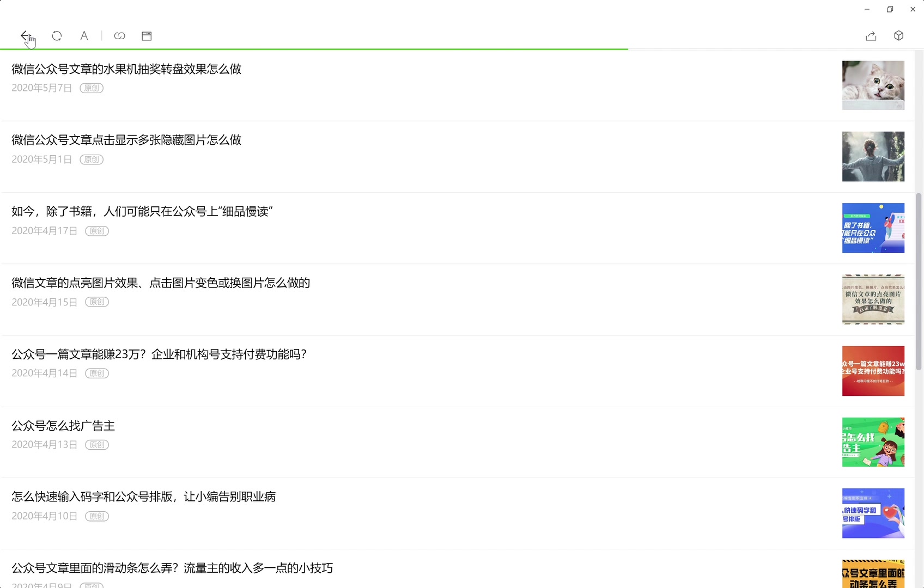The width and height of the screenshot is (924, 588).
Task: Open article about hidden images on click
Action: click(126, 140)
